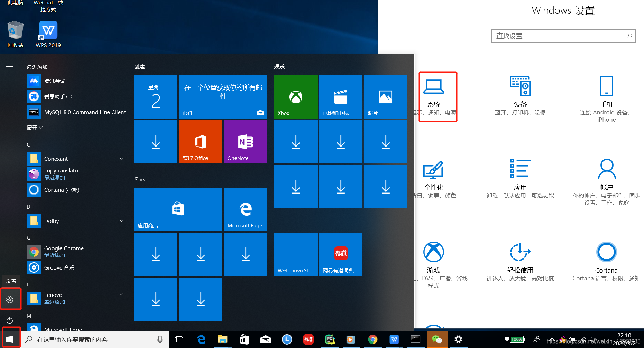Open Microsoft Store from the taskbar
This screenshot has width=644, height=348.
(244, 339)
